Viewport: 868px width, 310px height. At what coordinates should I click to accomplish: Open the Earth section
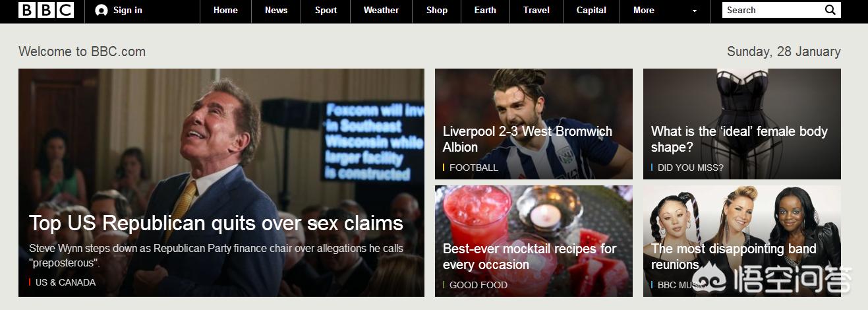485,11
